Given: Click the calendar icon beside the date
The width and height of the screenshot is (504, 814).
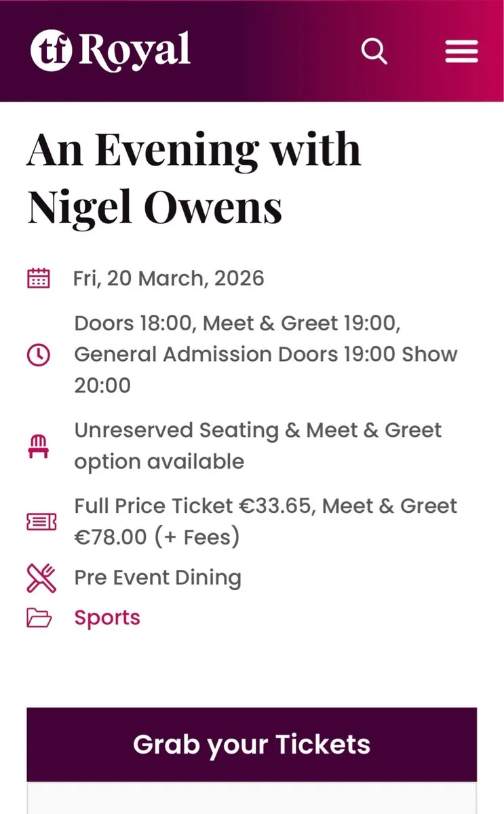Looking at the screenshot, I should tap(39, 277).
